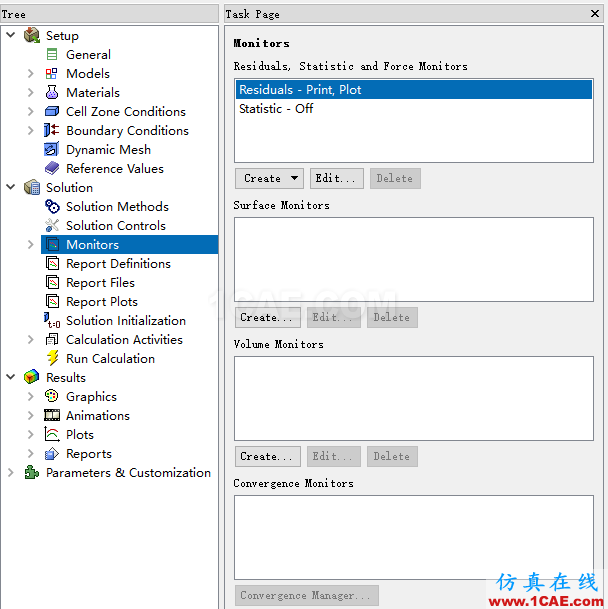Click Create under Surface Monitors
Image resolution: width=608 pixels, height=609 pixels.
(267, 317)
